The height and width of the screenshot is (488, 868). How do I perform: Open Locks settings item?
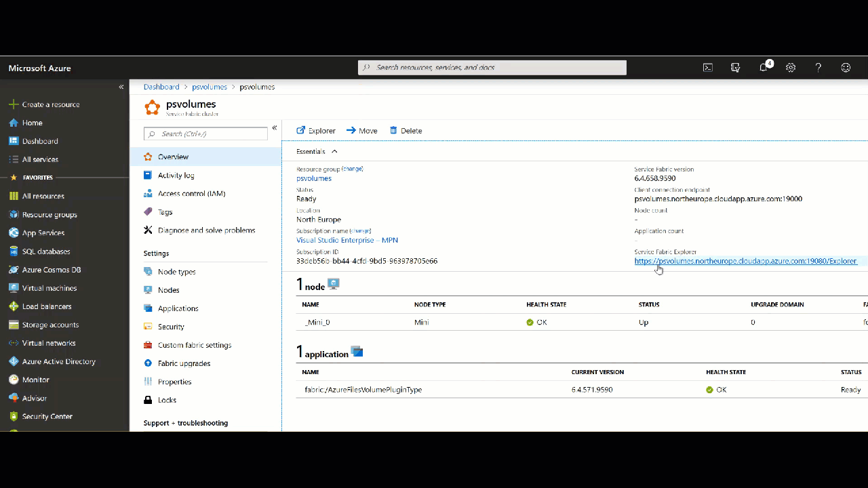click(x=205, y=400)
